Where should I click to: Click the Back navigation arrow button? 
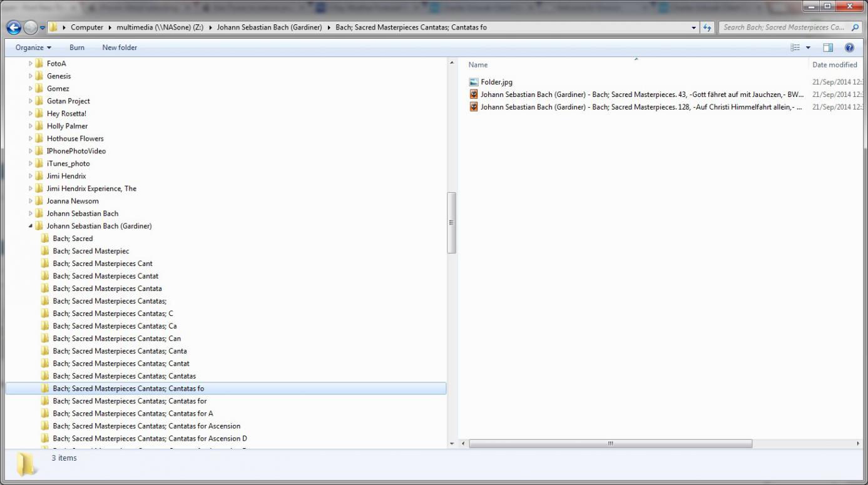click(14, 28)
